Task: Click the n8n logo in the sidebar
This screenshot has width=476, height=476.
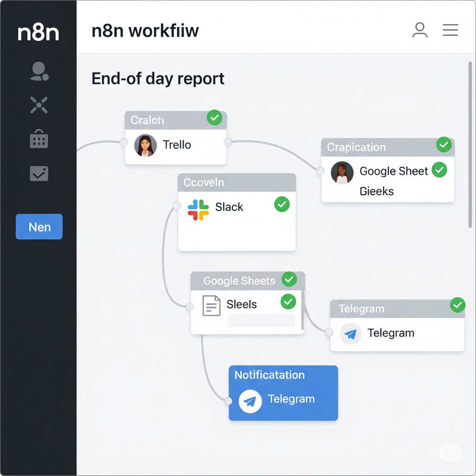Action: 39,33
